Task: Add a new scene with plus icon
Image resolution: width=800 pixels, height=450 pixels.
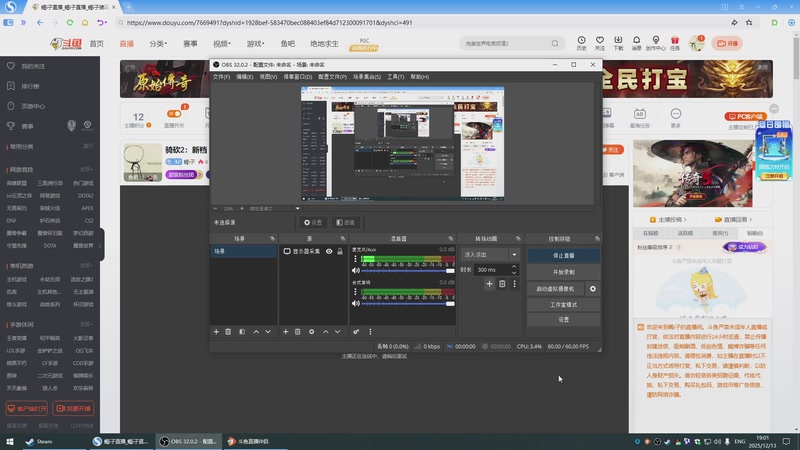Action: [216, 331]
